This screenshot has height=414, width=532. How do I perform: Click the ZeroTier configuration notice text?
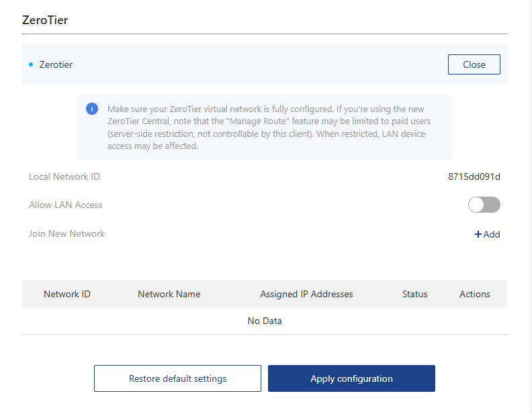pyautogui.click(x=269, y=127)
